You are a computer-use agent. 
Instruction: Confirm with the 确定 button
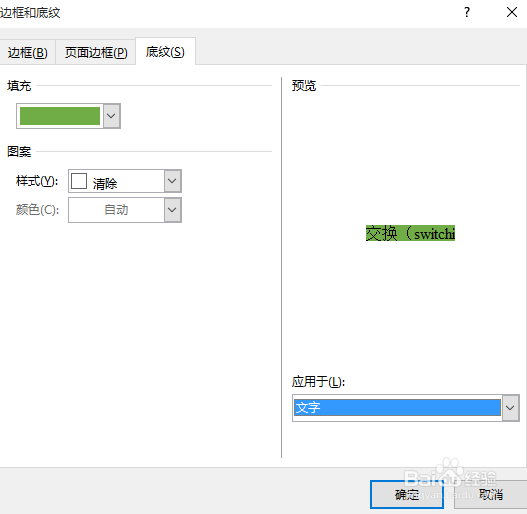click(407, 494)
